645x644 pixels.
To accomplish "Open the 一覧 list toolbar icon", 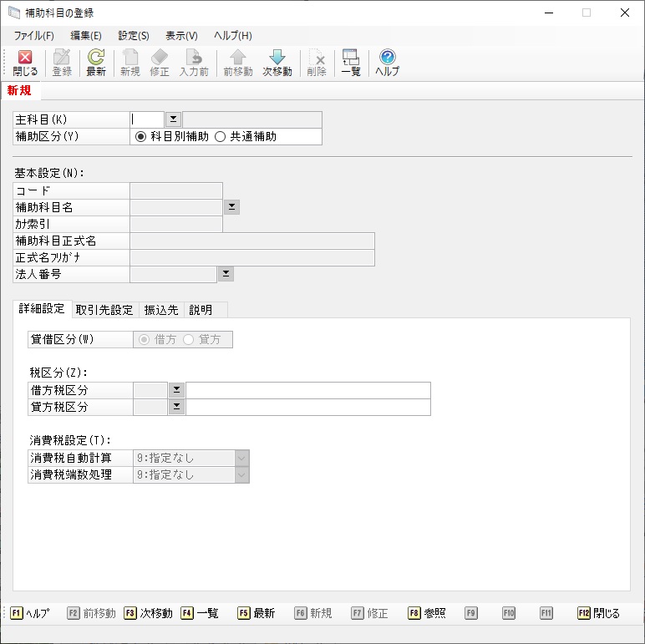I will click(350, 63).
